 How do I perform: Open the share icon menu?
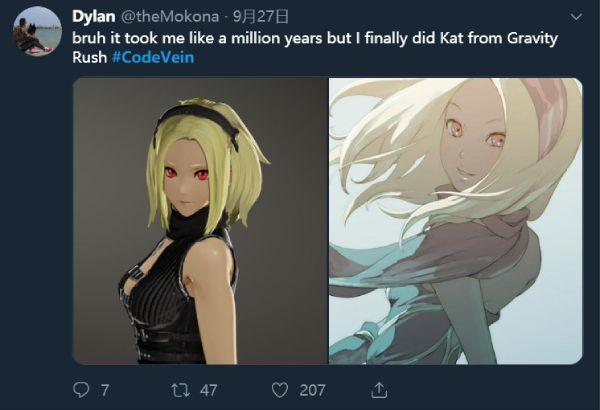378,389
